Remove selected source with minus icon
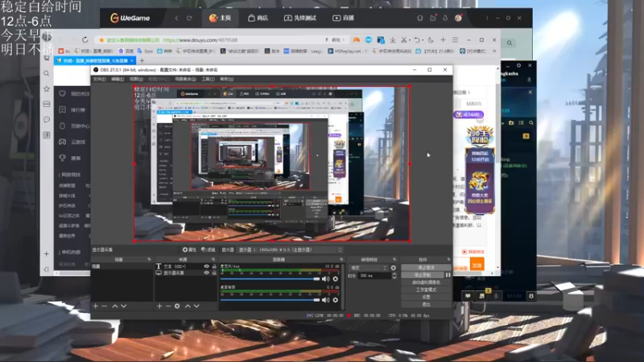This screenshot has height=362, width=644. tap(168, 306)
